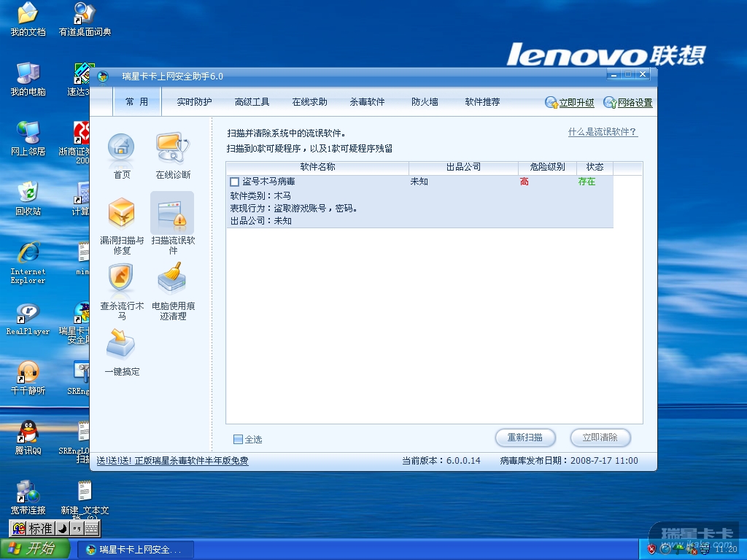Click the 一键搞定 one-click fix icon
The width and height of the screenshot is (747, 560).
point(120,343)
